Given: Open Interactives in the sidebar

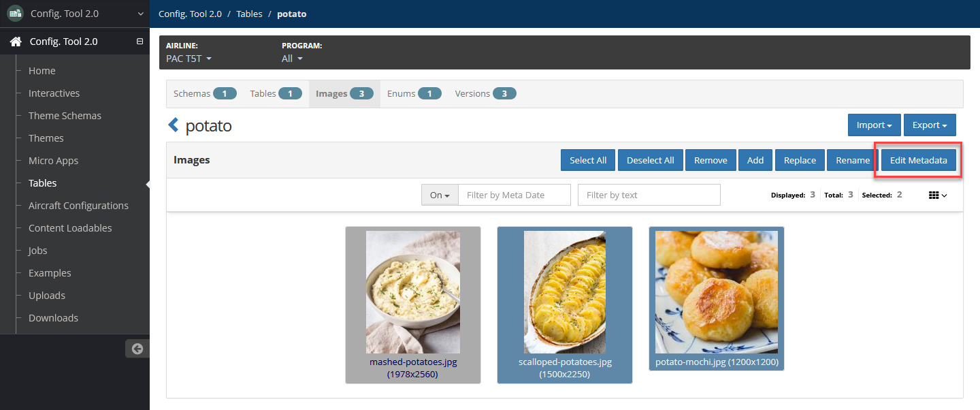Looking at the screenshot, I should pyautogui.click(x=54, y=93).
